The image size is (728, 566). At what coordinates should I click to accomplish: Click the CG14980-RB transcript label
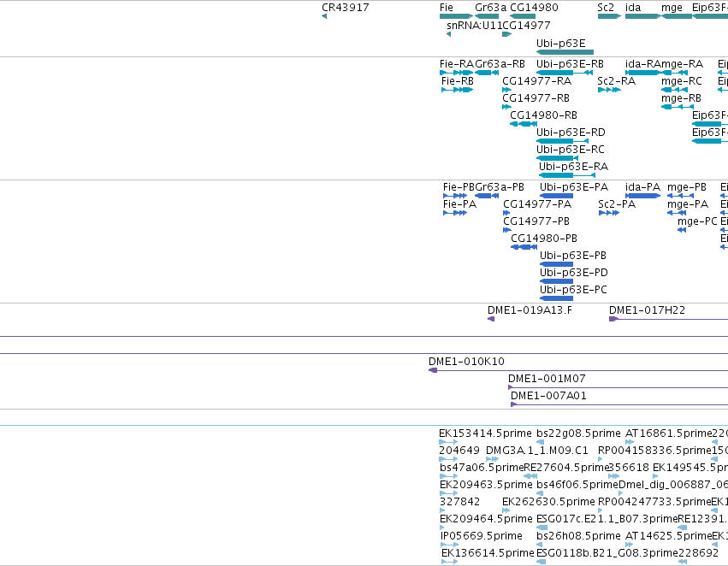544,115
